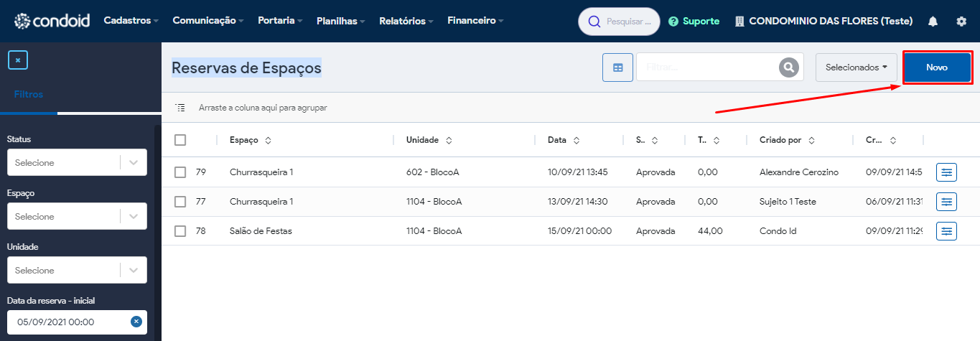This screenshot has width=980, height=341.
Task: Click the Suporte help icon
Action: pos(673,22)
